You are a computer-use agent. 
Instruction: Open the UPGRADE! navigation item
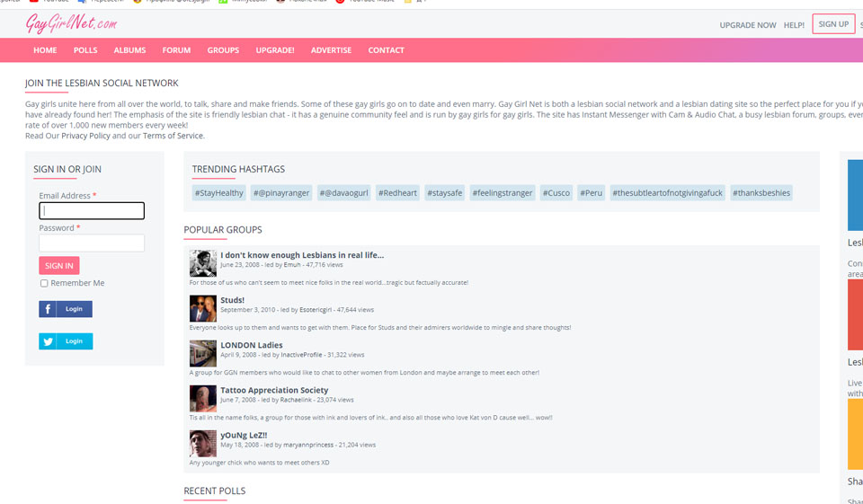coord(275,50)
